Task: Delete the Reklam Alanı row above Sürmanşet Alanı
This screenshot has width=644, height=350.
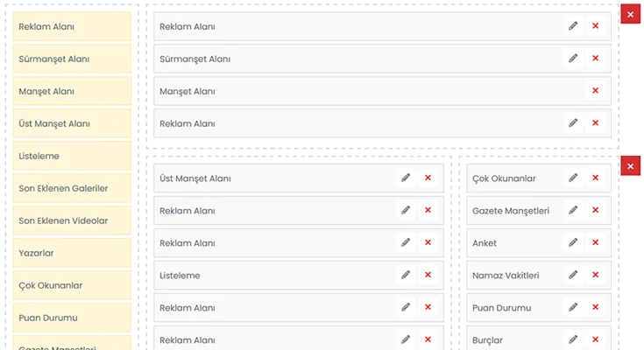Action: click(x=595, y=26)
